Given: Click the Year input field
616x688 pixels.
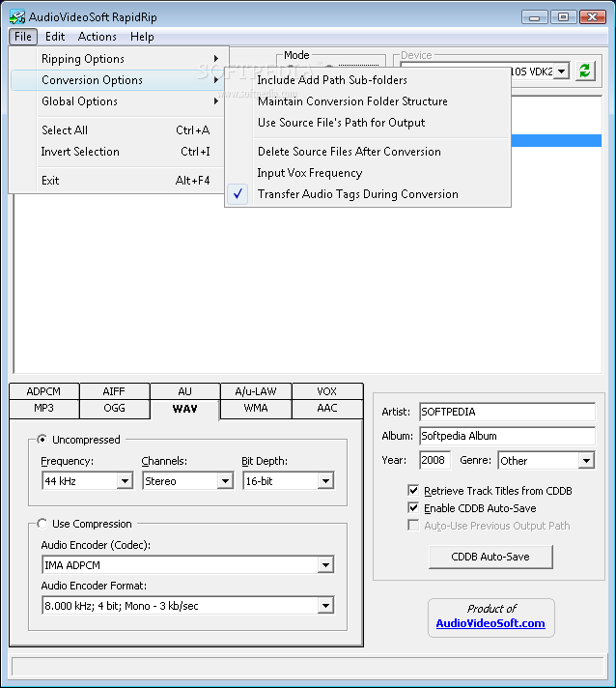Looking at the screenshot, I should 434,460.
